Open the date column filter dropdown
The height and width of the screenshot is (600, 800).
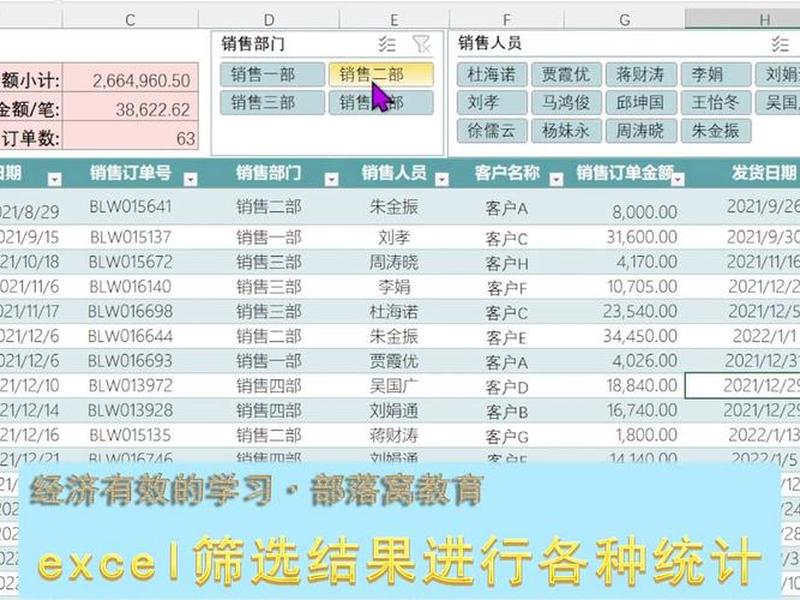(55, 179)
